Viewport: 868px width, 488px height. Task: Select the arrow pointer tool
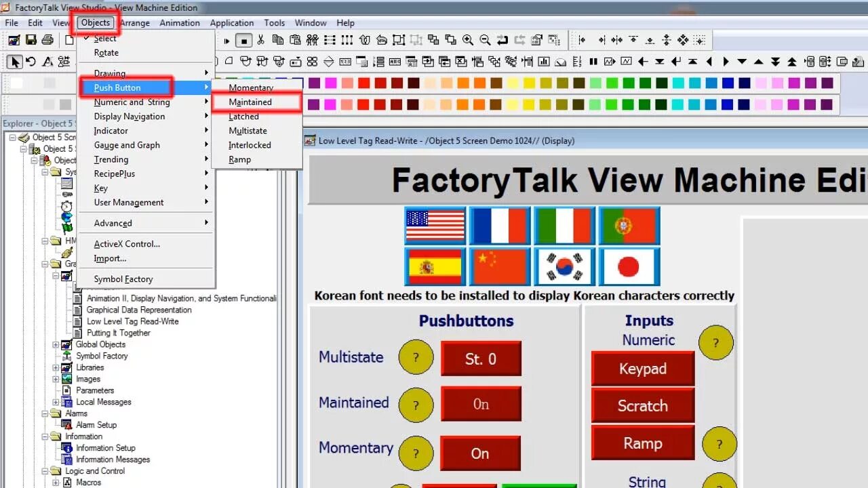(14, 62)
